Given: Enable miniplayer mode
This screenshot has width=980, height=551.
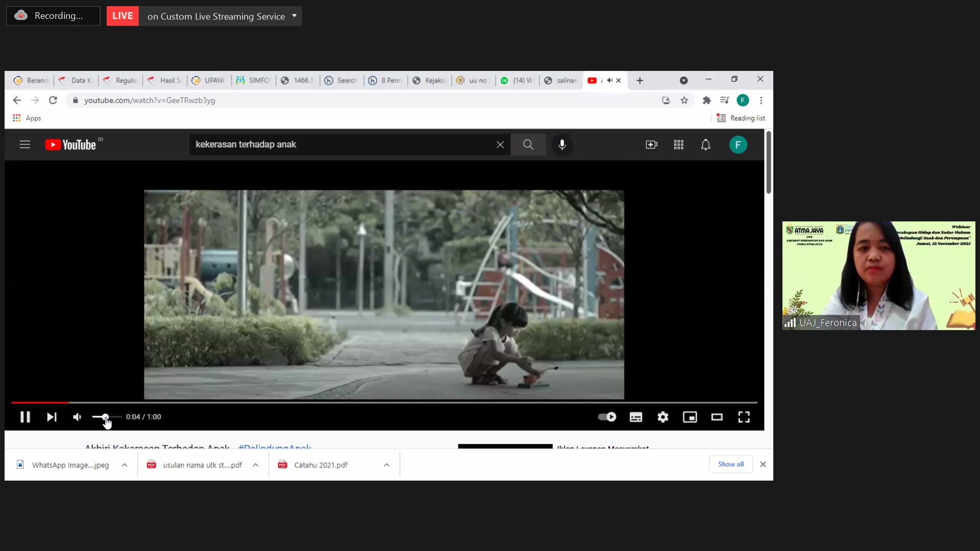Looking at the screenshot, I should (690, 417).
